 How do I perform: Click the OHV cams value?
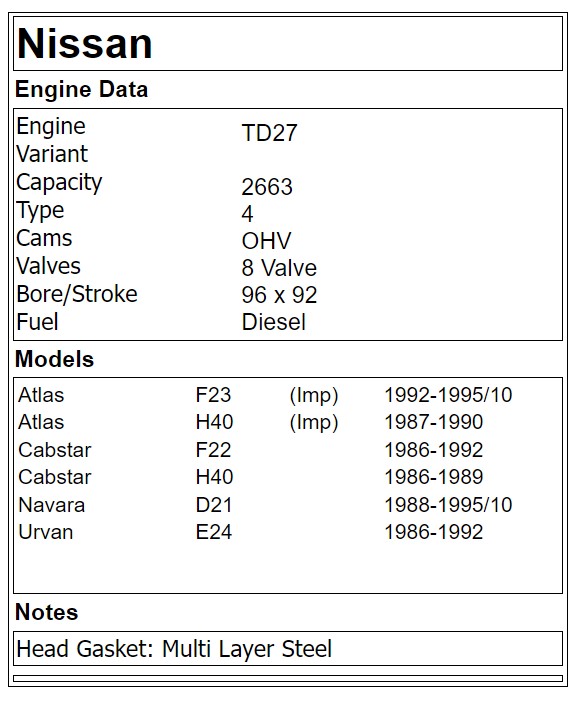(266, 241)
